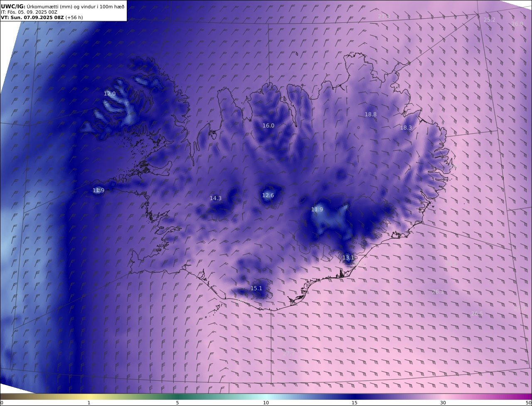This screenshot has height=406, width=532.
Task: Click the 11.9 label beside the light-blue glacier
Action: coord(317,210)
